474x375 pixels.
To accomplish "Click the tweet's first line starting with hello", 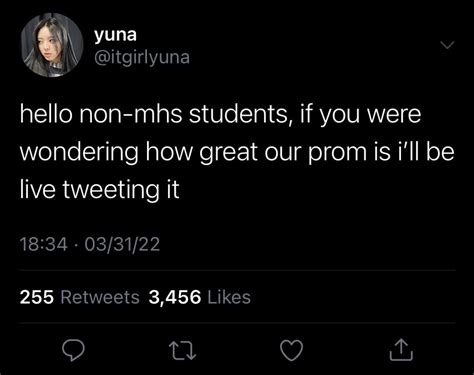I will coord(220,114).
